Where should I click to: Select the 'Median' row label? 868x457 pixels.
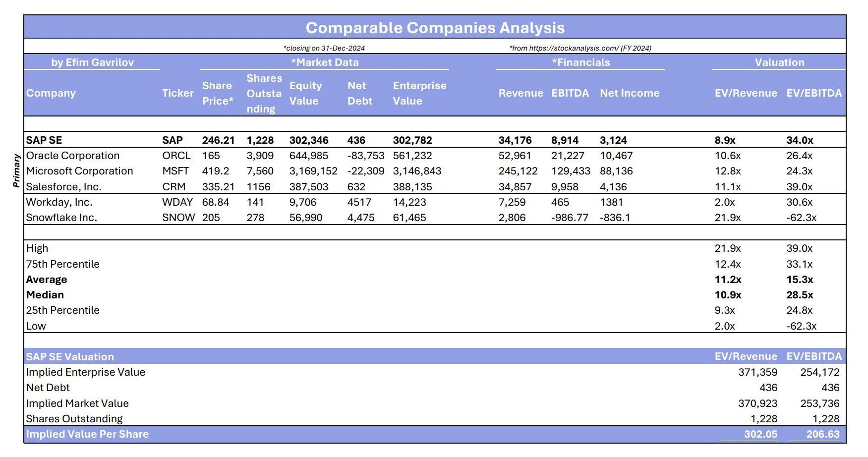[x=45, y=295]
